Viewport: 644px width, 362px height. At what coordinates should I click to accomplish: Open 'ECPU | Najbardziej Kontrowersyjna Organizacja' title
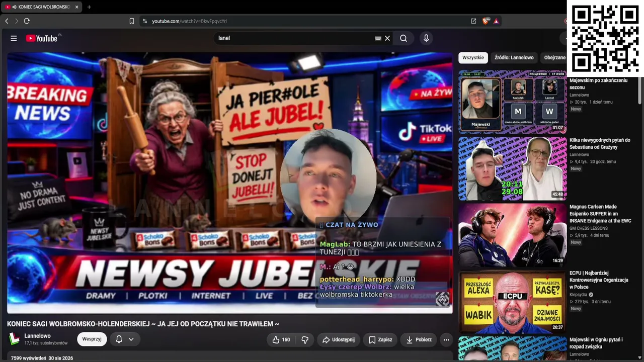point(599,280)
